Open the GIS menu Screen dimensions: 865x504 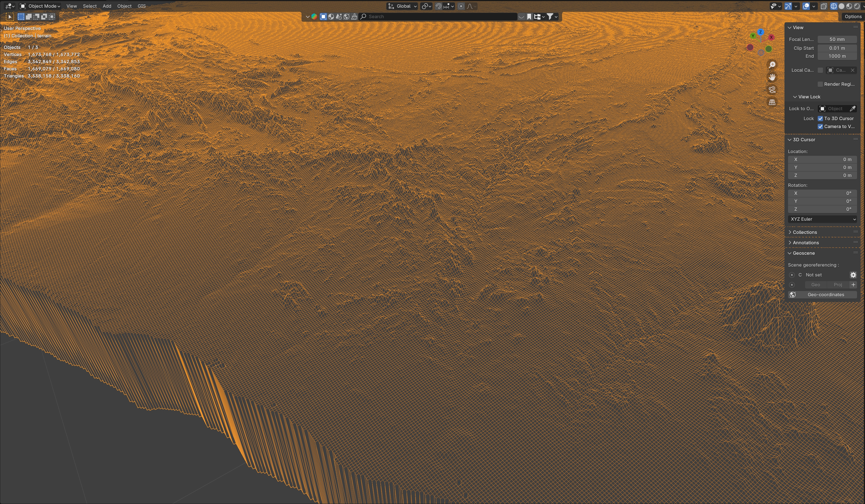pos(142,6)
